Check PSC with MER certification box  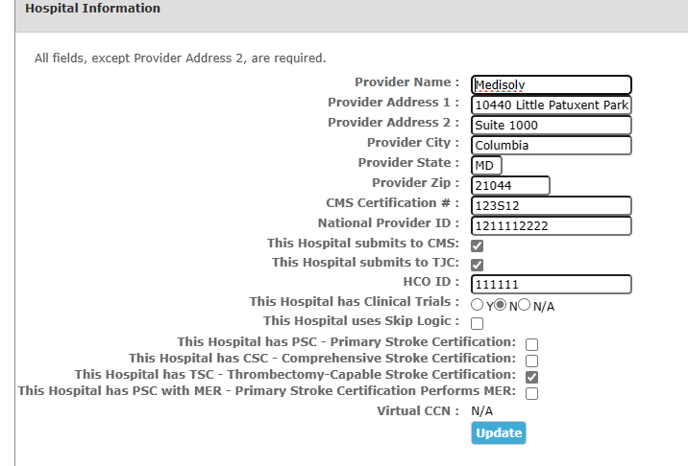click(532, 394)
